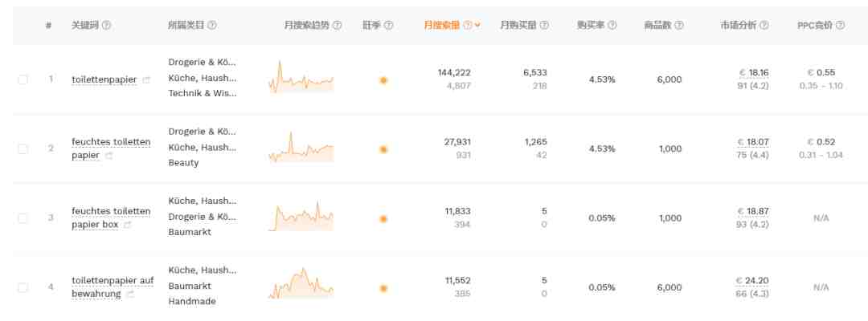Viewport: 868px width, 321px height.
Task: Click the 关键词 column header
Action: click(x=85, y=26)
